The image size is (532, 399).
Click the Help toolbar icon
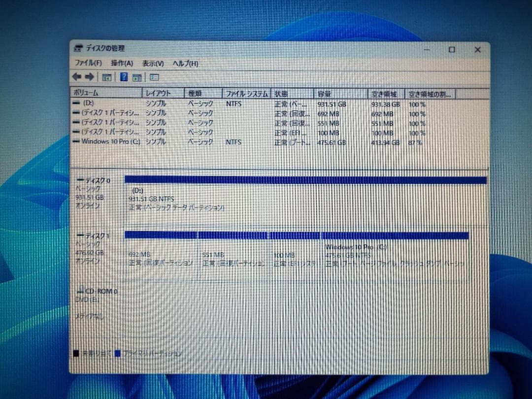(123, 77)
